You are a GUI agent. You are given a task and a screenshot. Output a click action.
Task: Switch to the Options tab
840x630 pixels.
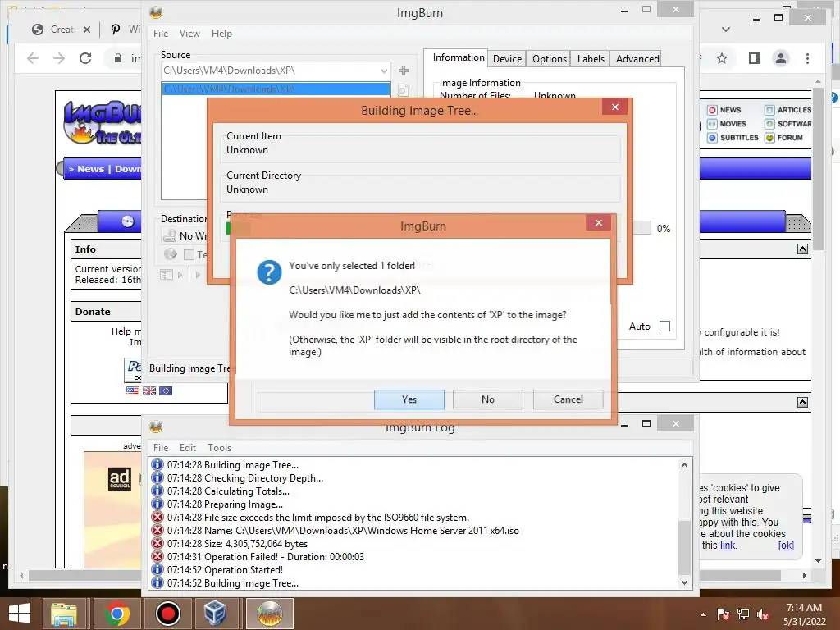click(x=549, y=59)
